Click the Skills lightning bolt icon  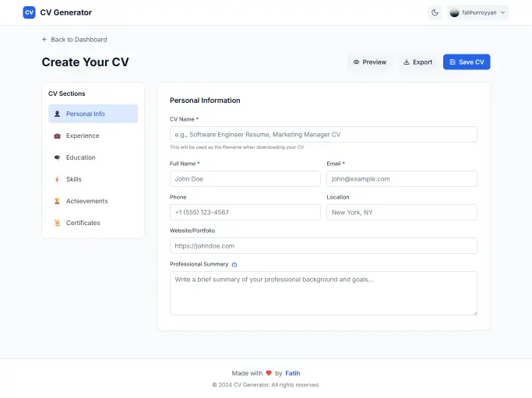pyautogui.click(x=57, y=179)
